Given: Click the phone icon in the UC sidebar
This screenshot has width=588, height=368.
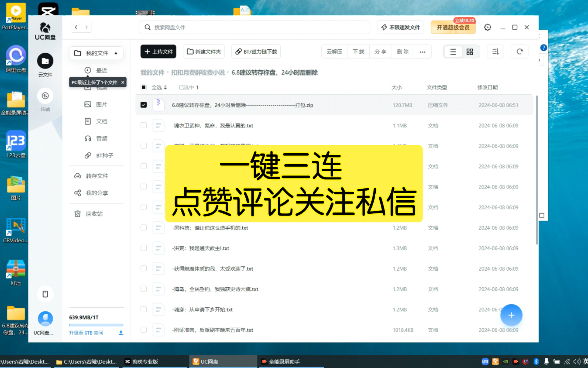Looking at the screenshot, I should click(45, 294).
